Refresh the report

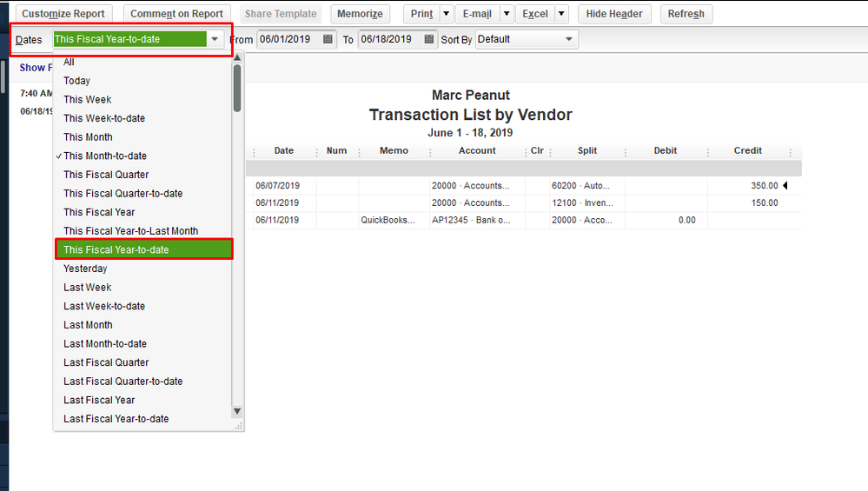(686, 14)
